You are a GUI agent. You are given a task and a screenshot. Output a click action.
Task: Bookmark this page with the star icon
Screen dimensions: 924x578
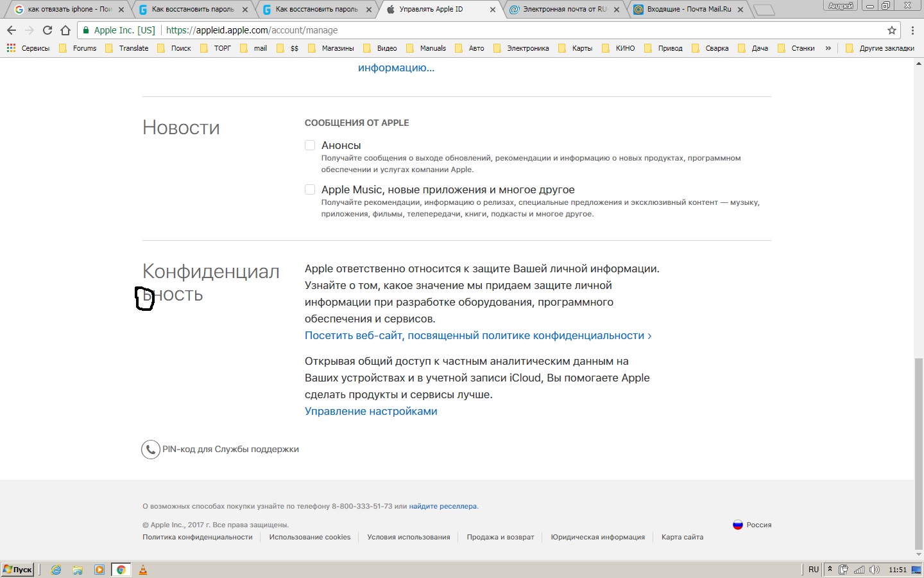click(x=892, y=30)
